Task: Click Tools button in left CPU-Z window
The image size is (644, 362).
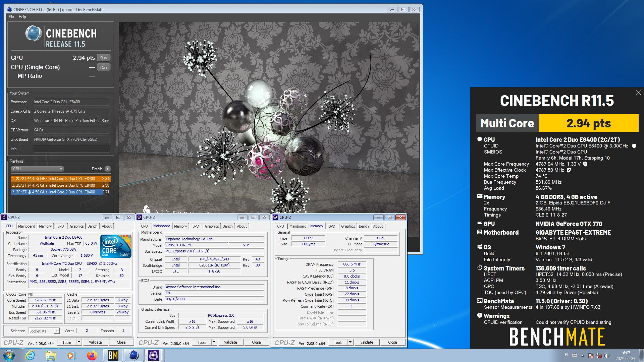Action: pyautogui.click(x=67, y=342)
